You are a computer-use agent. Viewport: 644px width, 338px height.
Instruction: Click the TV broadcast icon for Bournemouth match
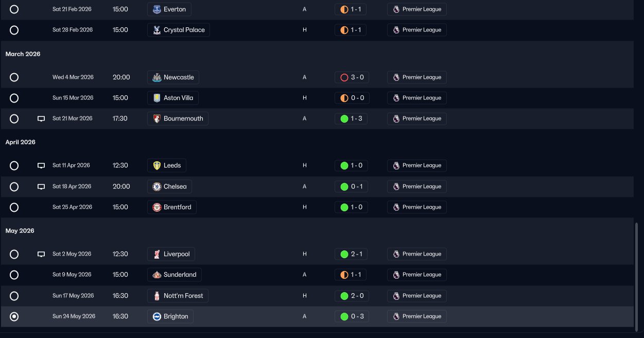tap(41, 119)
